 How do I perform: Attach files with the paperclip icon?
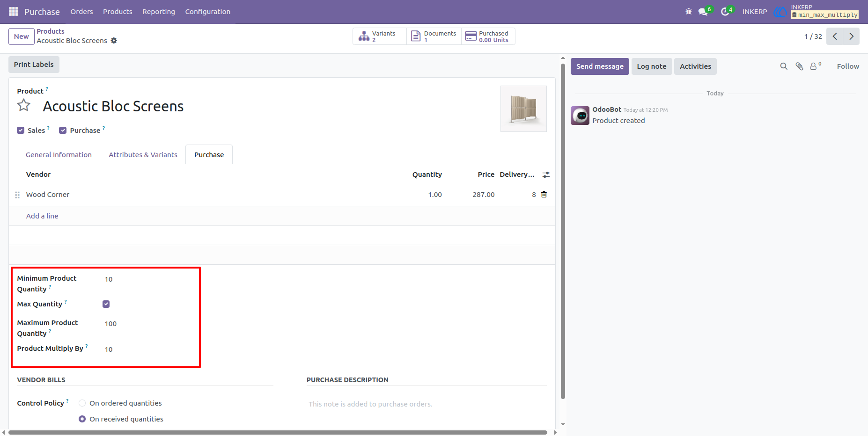[799, 66]
